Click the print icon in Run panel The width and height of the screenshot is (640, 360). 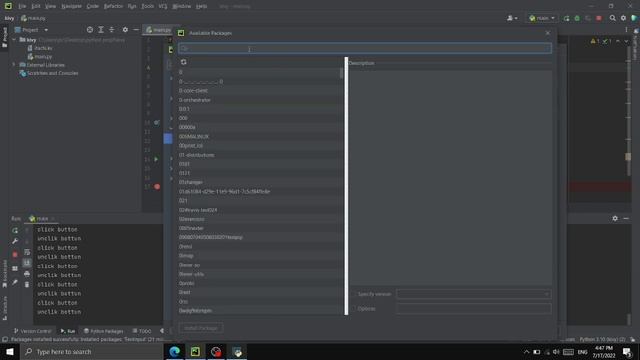[27, 274]
